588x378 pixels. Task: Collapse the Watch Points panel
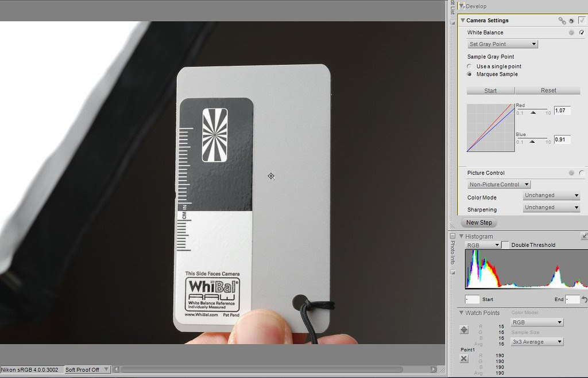tap(461, 313)
